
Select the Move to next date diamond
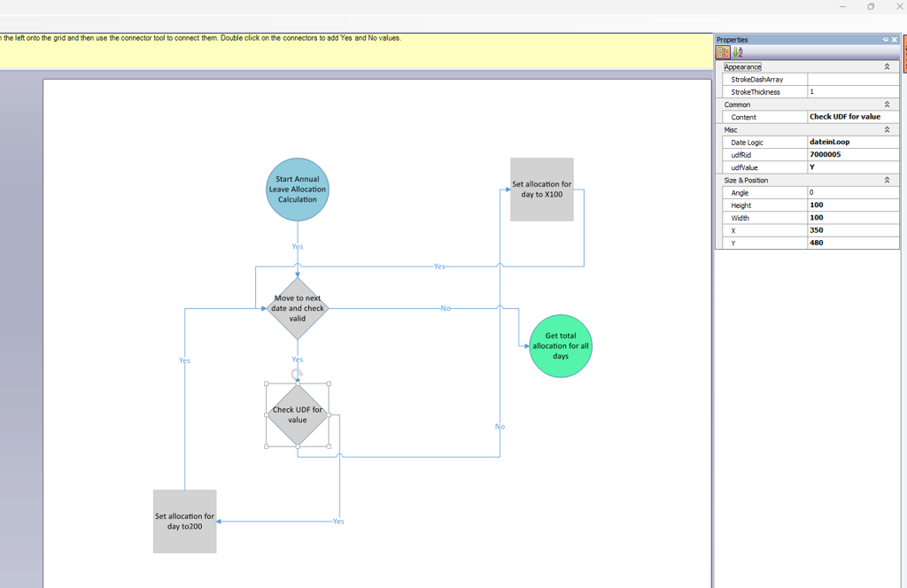coord(298,309)
